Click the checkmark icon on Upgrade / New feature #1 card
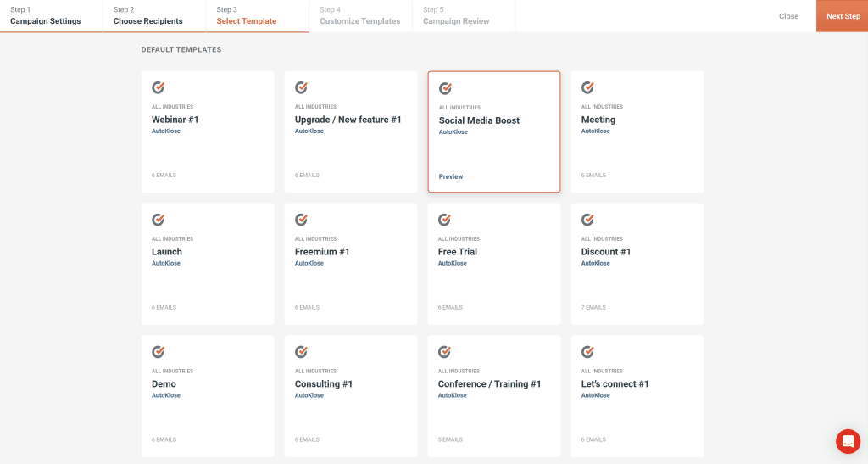 click(x=301, y=87)
